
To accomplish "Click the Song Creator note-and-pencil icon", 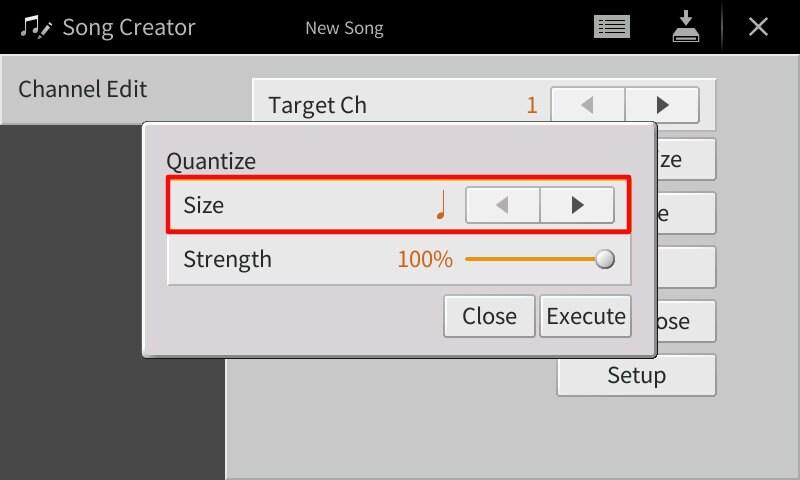I will click(36, 27).
